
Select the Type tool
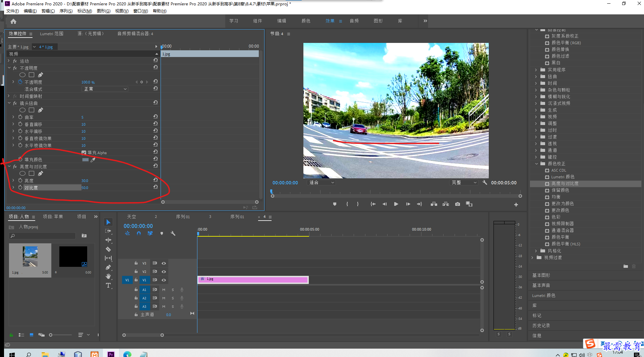point(108,285)
